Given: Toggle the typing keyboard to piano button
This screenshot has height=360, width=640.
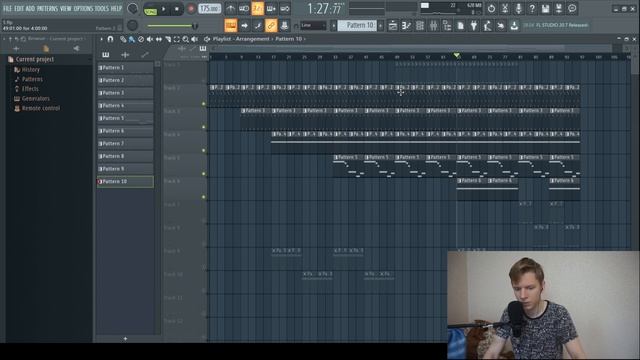Looking at the screenshot, I should pyautogui.click(x=231, y=25).
